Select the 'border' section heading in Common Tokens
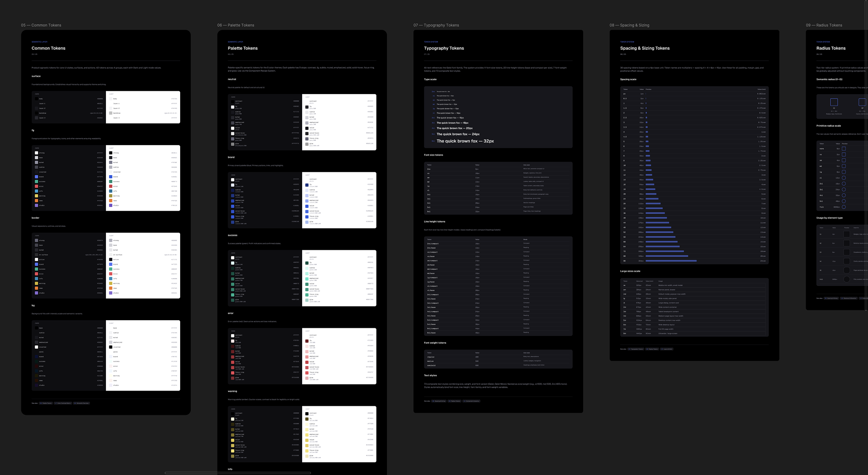868x475 pixels. [x=35, y=218]
